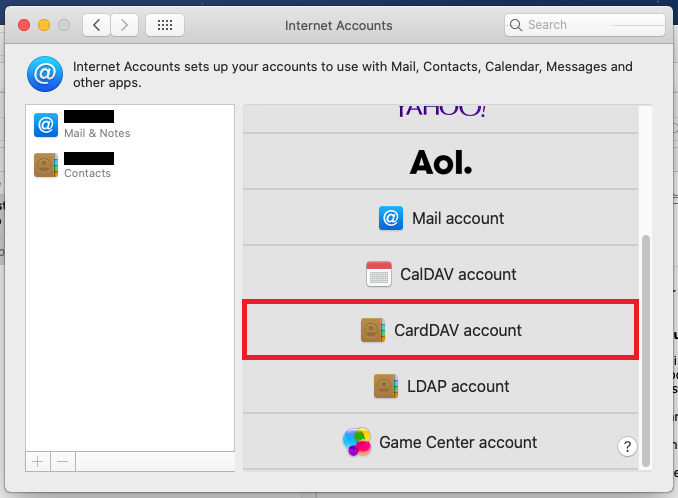
Task: Click the search field in toolbar
Action: 585,25
